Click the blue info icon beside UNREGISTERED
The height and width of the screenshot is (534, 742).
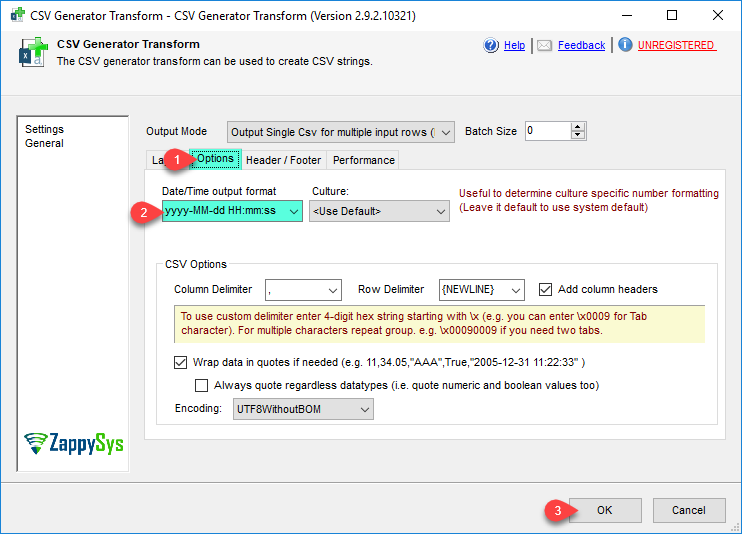[x=625, y=44]
